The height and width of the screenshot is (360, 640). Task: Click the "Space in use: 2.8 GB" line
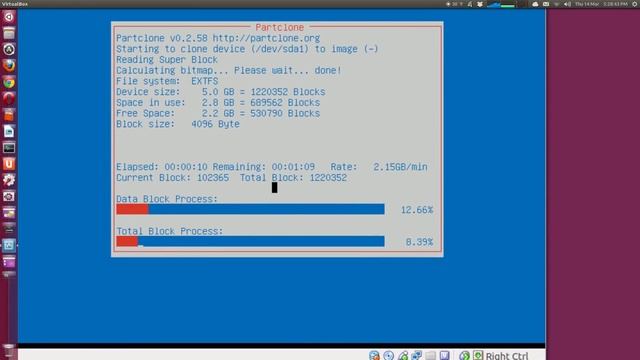[218, 102]
